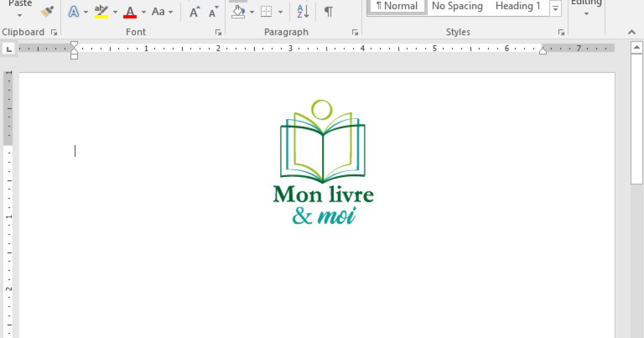Open the Font dialog box launcher
This screenshot has height=338, width=644.
pyautogui.click(x=218, y=33)
